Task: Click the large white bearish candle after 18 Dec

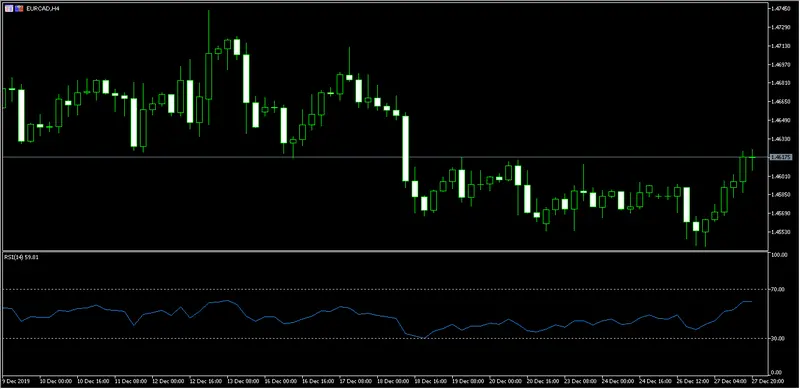Action: [x=406, y=148]
